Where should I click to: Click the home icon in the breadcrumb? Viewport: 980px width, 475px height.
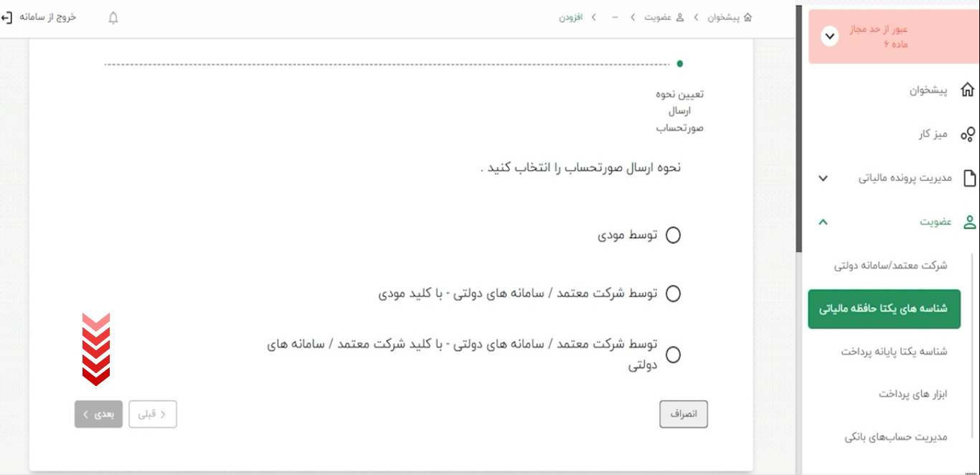(748, 17)
